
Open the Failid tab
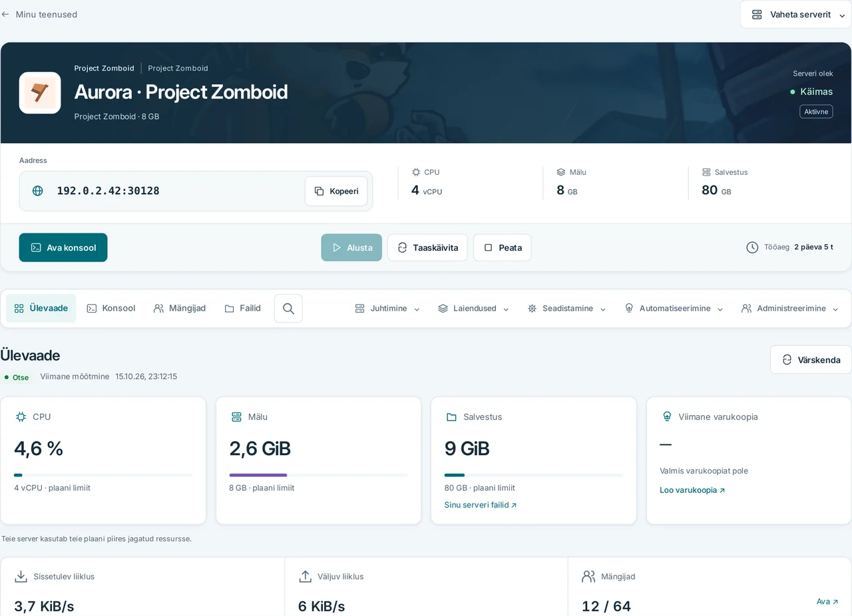coord(243,309)
